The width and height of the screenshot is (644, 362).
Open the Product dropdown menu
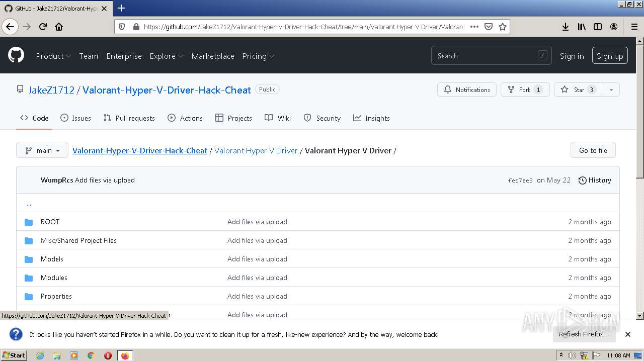[x=53, y=56]
